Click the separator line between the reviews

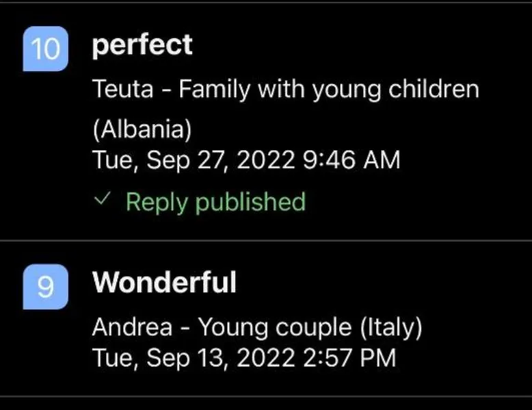click(x=266, y=241)
